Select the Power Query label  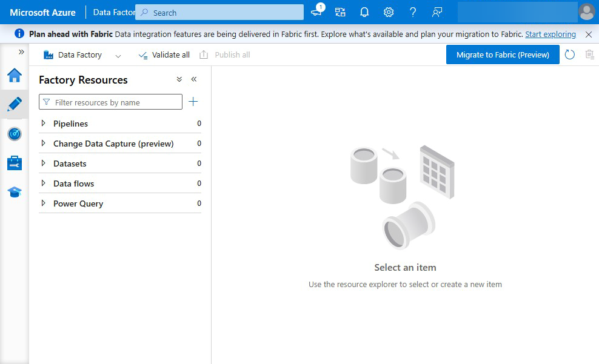(x=78, y=204)
